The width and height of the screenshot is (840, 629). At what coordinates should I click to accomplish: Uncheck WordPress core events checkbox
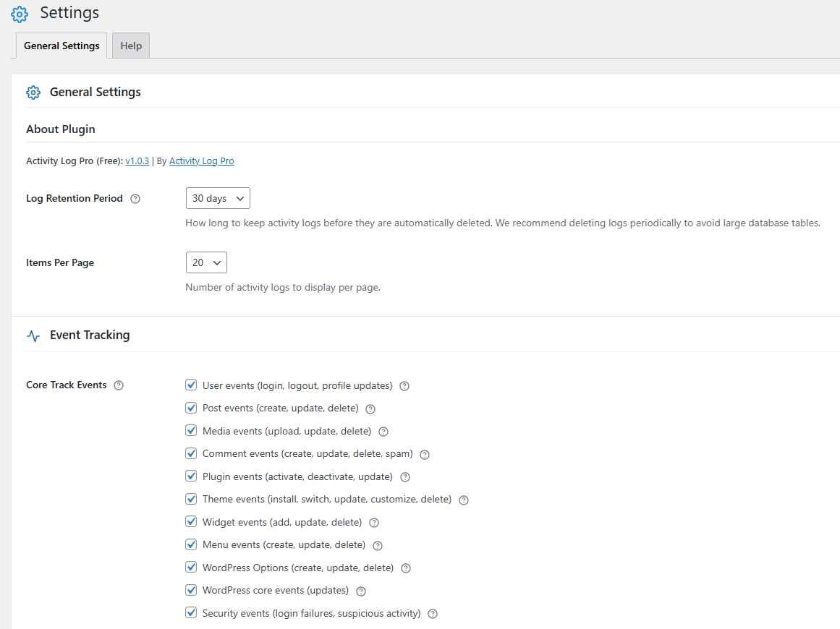191,590
